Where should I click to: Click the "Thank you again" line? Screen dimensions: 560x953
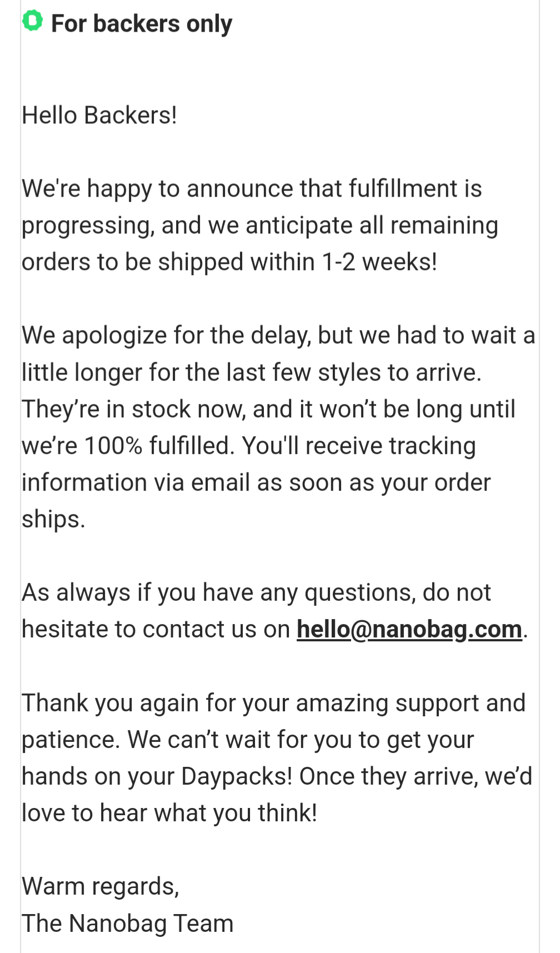273,703
